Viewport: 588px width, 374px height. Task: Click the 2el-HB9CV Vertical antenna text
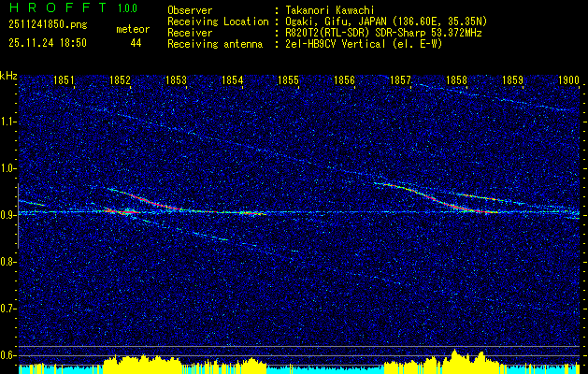pos(364,44)
